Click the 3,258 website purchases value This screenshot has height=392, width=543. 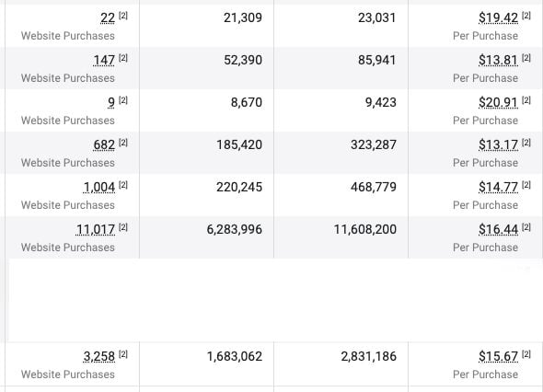pyautogui.click(x=99, y=356)
